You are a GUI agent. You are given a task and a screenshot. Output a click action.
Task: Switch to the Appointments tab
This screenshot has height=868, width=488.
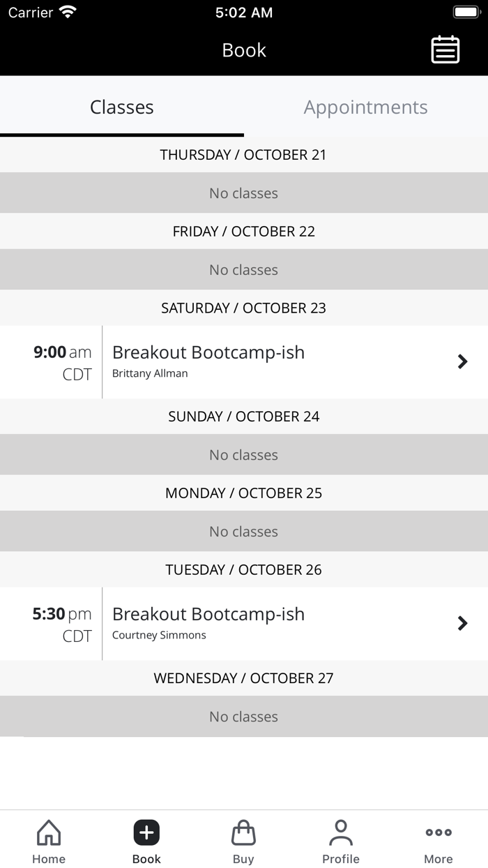[365, 107]
